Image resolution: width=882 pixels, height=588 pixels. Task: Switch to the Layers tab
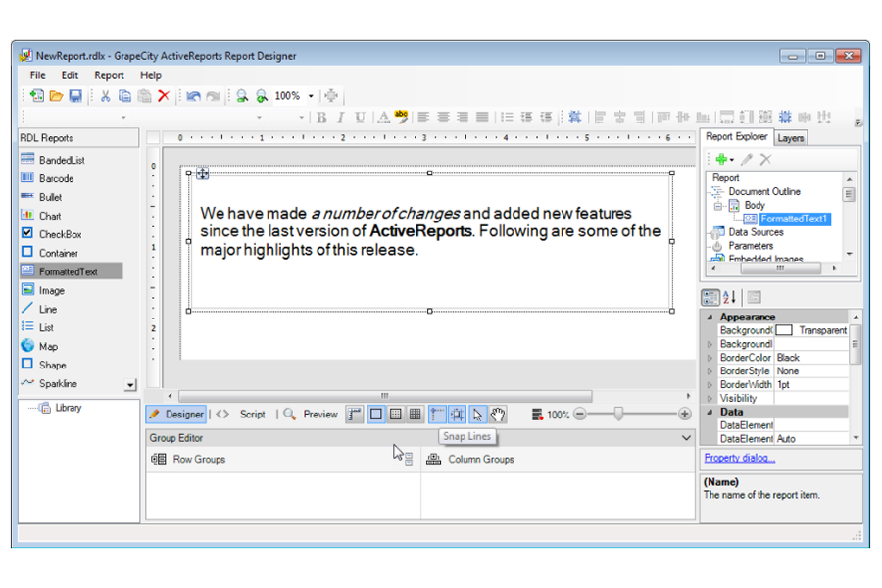tap(790, 138)
